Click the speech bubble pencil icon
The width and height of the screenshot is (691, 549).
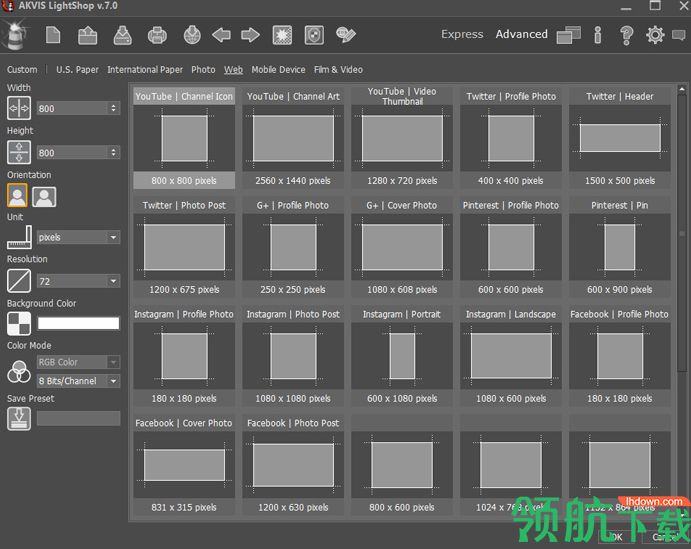(346, 35)
